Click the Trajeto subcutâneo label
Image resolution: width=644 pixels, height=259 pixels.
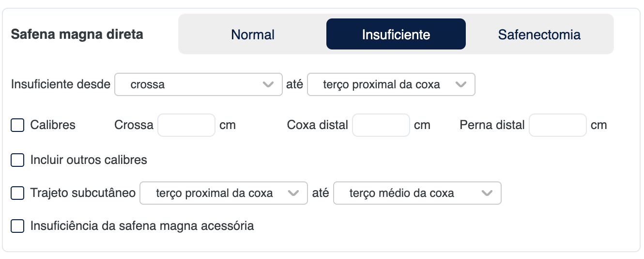83,193
